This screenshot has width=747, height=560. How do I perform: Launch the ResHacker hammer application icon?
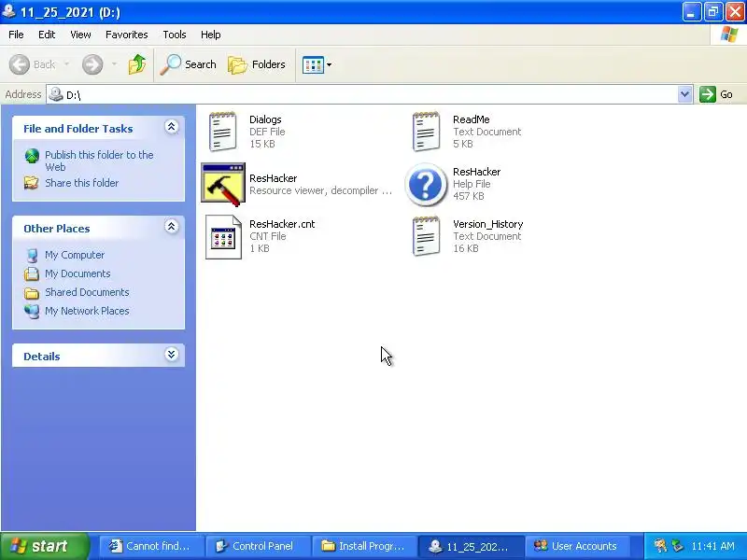223,184
